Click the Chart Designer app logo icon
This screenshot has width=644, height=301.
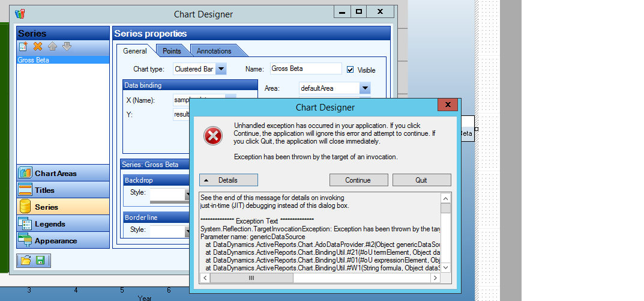click(20, 14)
